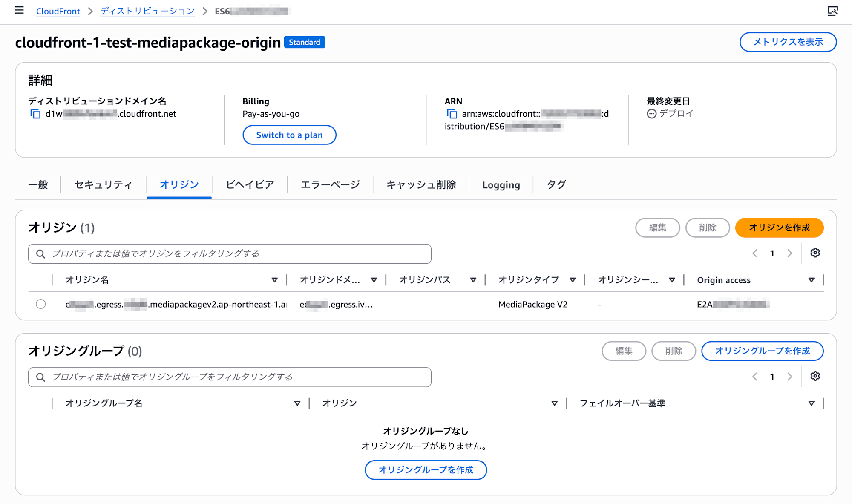Switch to the キャッシュ削除 tab
The width and height of the screenshot is (852, 504).
pyautogui.click(x=421, y=184)
